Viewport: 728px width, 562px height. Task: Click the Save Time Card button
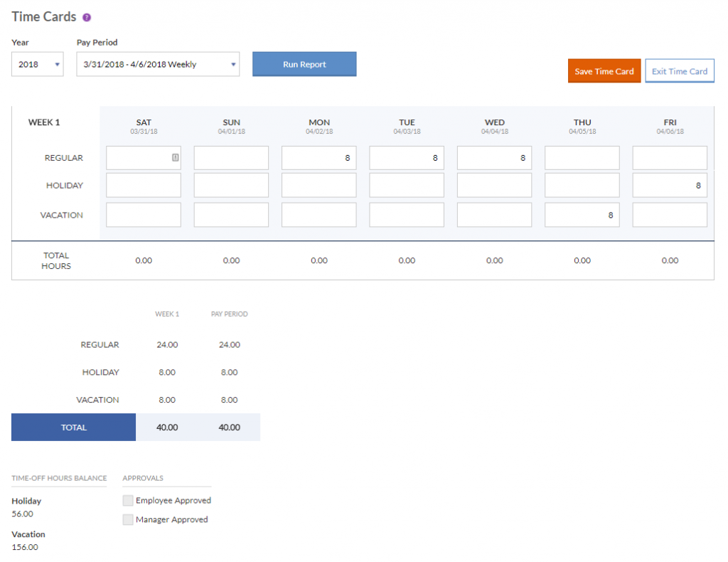(604, 71)
